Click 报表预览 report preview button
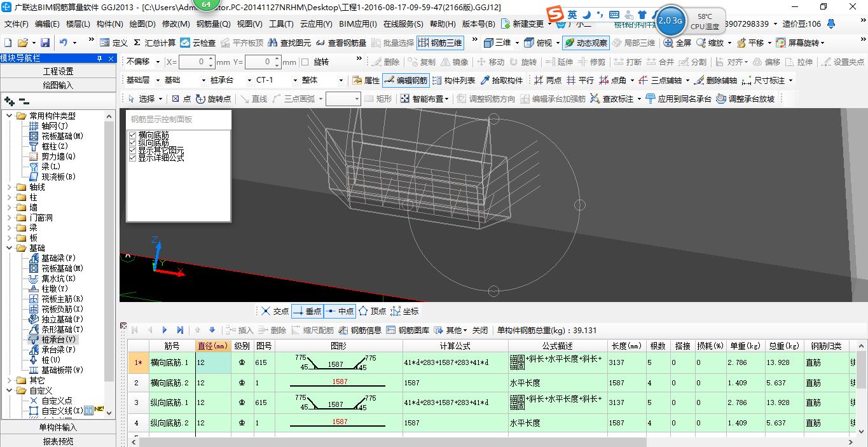868x447 pixels. click(58, 441)
